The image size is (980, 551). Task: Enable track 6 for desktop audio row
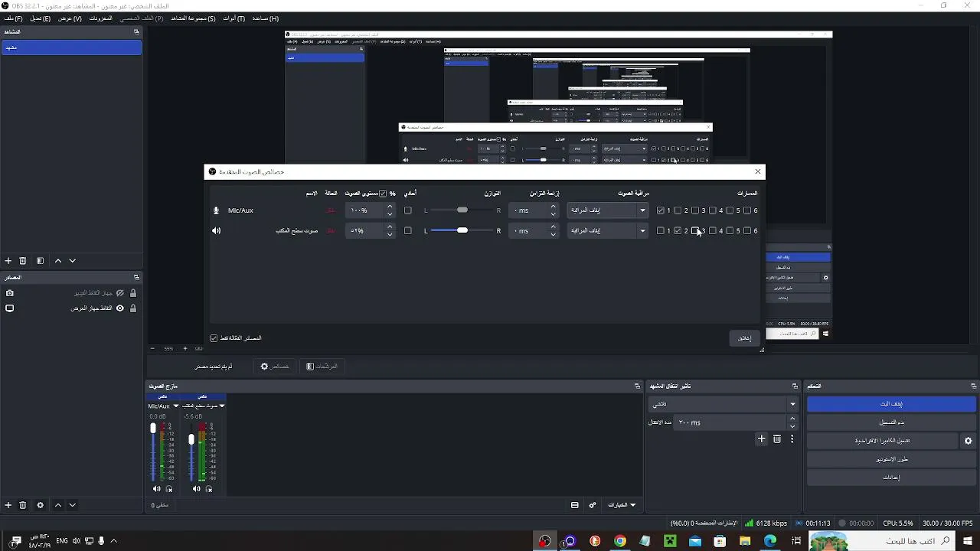click(x=747, y=230)
